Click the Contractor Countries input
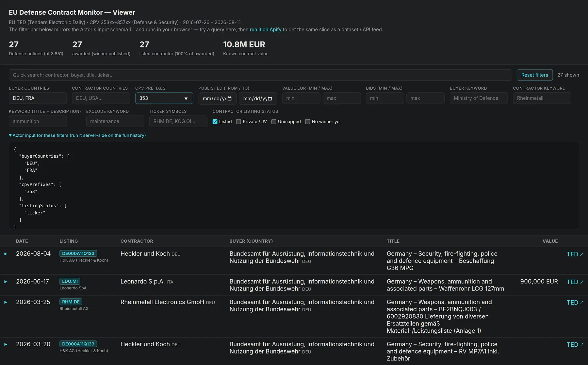588x365 pixels. point(101,98)
